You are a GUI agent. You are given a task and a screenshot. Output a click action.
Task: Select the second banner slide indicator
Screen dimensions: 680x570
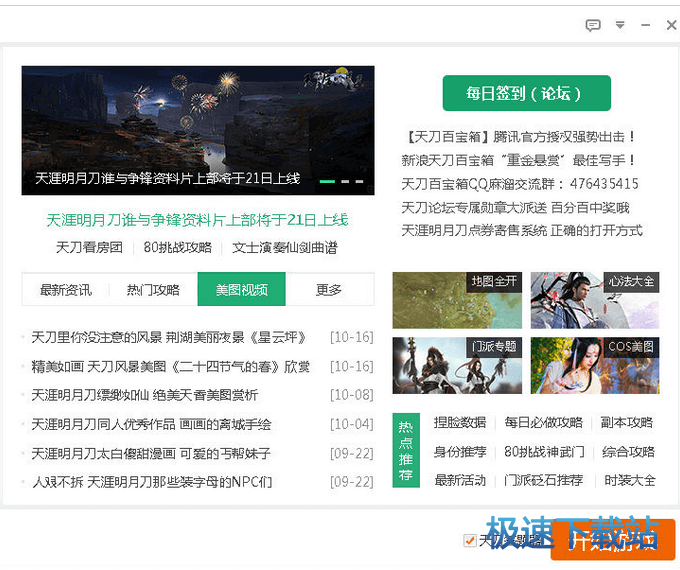pyautogui.click(x=345, y=181)
